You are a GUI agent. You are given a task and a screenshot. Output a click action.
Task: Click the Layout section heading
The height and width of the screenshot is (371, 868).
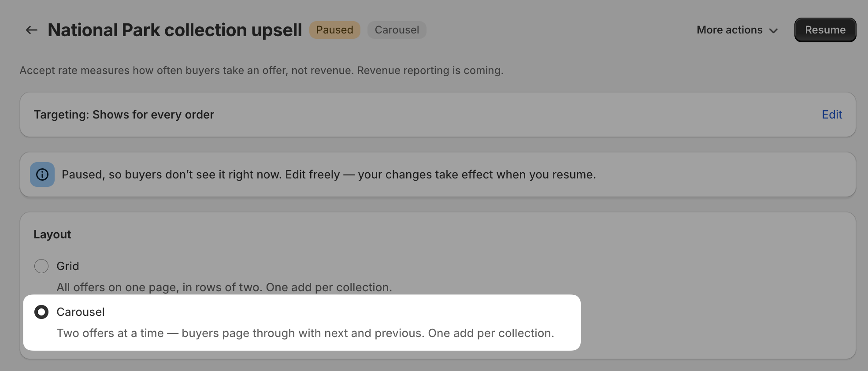click(52, 234)
